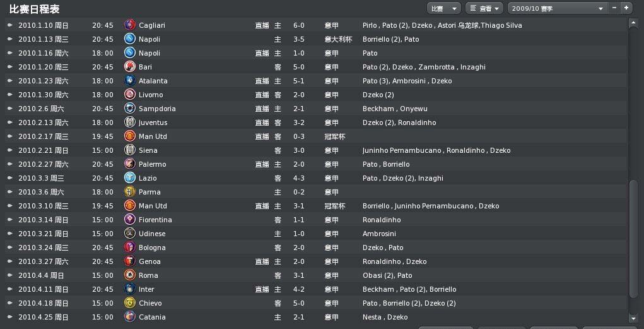Click the Sampdoria club badge icon
The height and width of the screenshot is (329, 644).
tap(130, 109)
